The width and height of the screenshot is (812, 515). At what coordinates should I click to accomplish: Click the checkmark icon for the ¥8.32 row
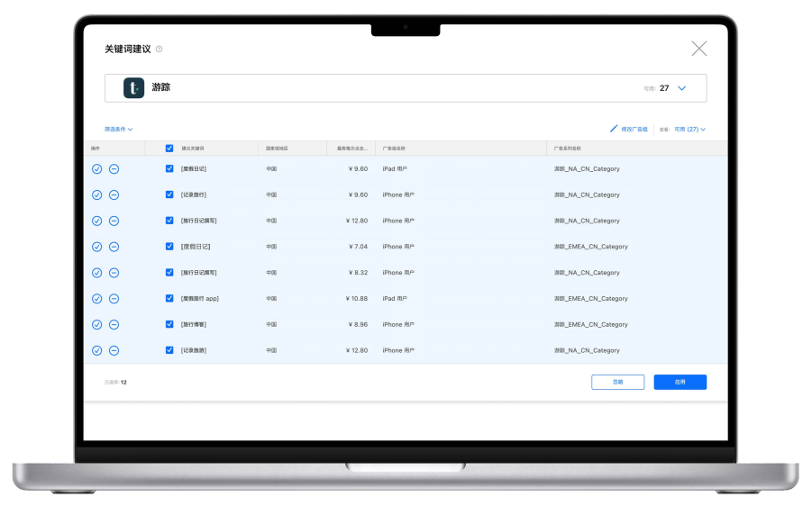pyautogui.click(x=96, y=273)
